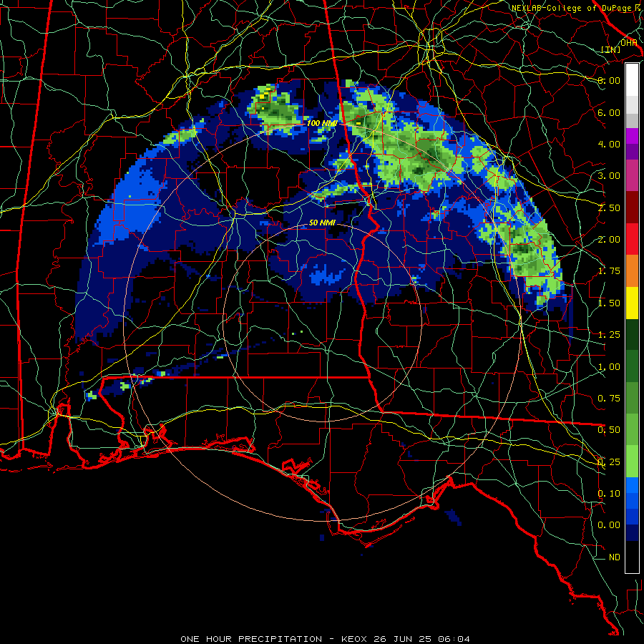The height and width of the screenshot is (644, 644).
Task: Click the '4.00' scale label
Action: (609, 144)
